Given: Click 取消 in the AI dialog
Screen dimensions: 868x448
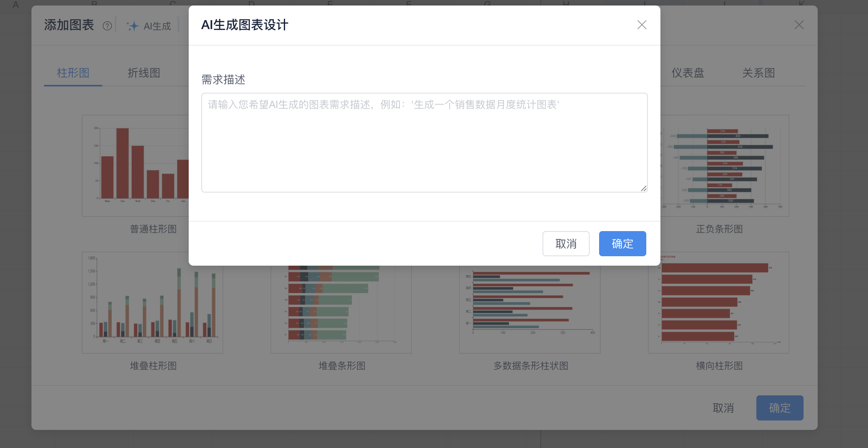Looking at the screenshot, I should click(566, 244).
